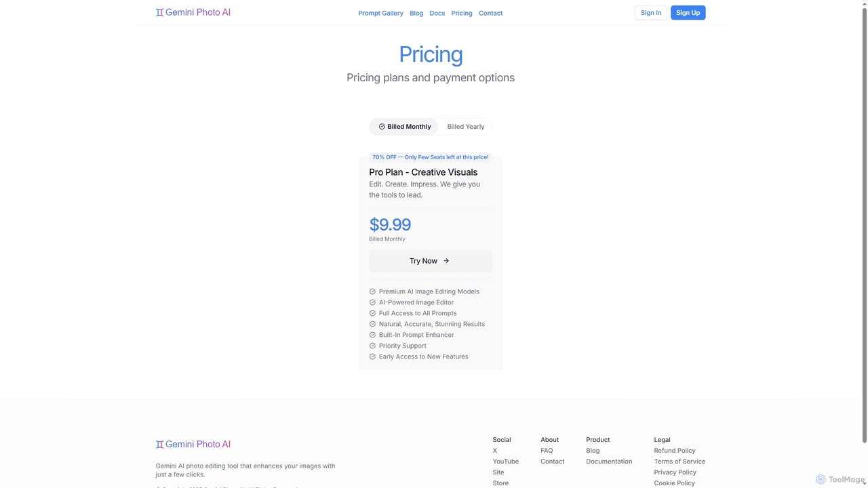Open the Refund Policy link

pos(675,451)
